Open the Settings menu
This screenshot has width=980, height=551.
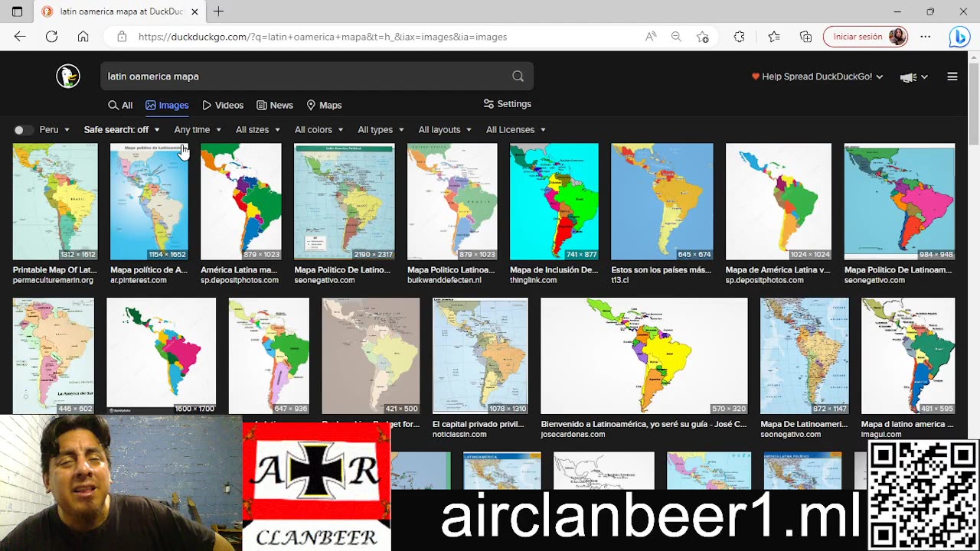coord(507,104)
